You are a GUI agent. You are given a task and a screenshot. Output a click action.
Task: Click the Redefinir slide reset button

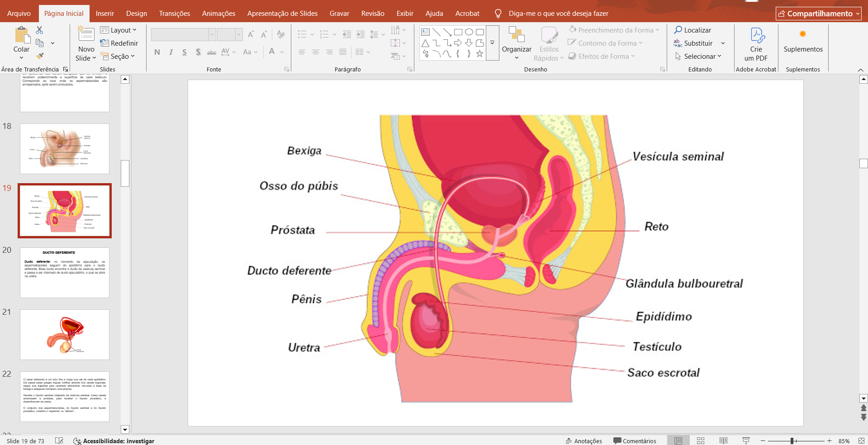[119, 43]
